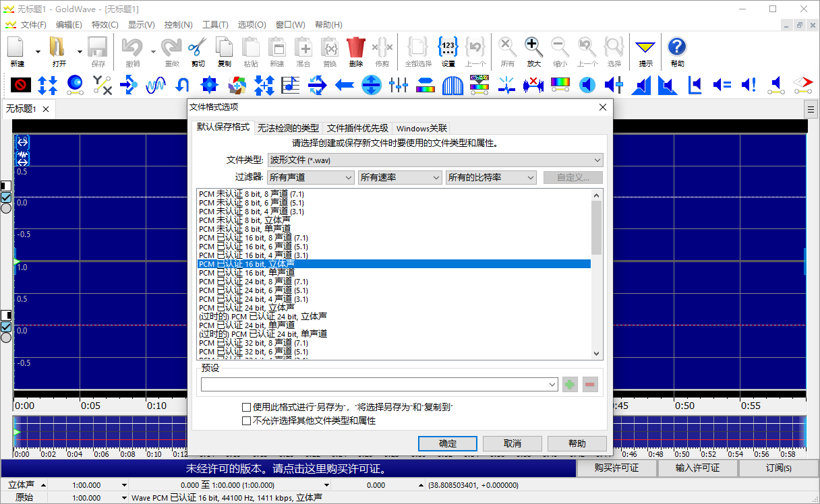Click the equalizer sliders effect icon
The image size is (820, 504).
tap(399, 85)
